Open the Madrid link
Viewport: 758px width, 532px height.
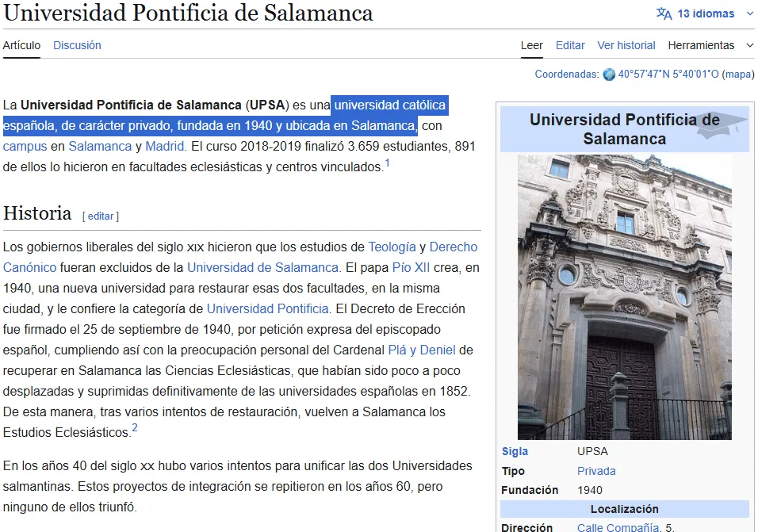164,147
